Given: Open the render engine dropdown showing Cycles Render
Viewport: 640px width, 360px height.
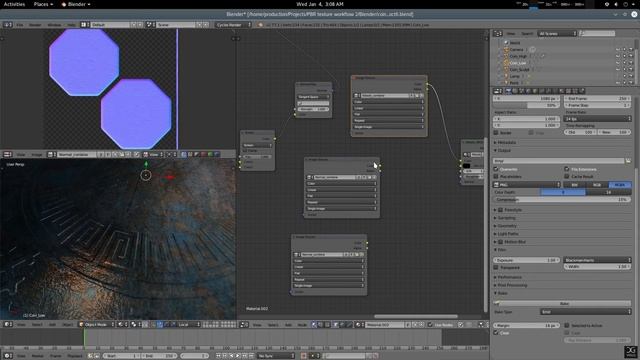Looking at the screenshot, I should (x=233, y=25).
